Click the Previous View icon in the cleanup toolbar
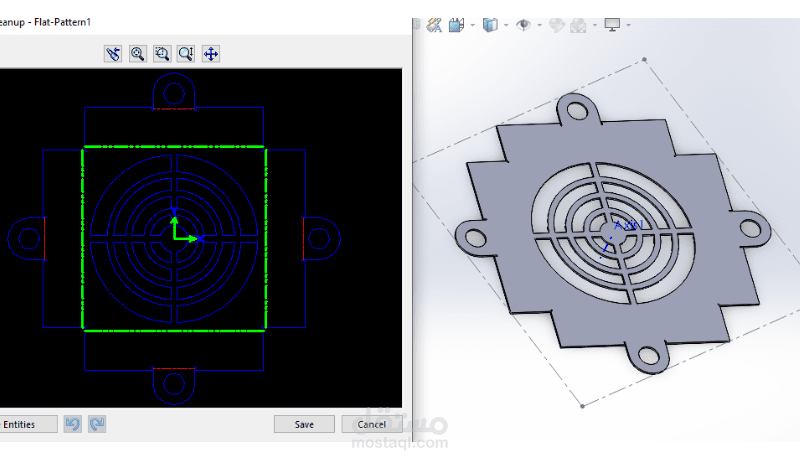The image size is (800, 460). [x=113, y=54]
